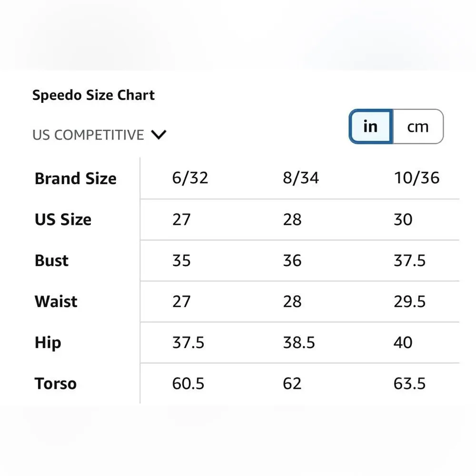
Task: Switch units to cm
Action: pos(418,126)
